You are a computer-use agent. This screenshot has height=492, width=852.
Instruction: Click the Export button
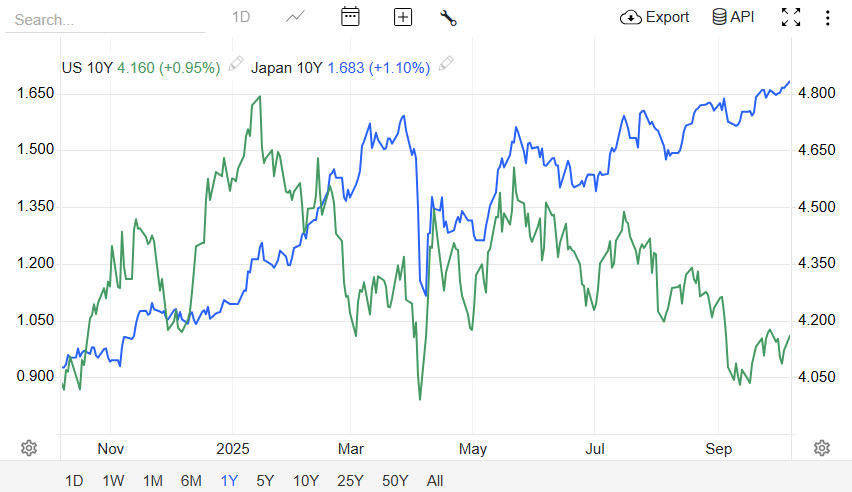655,17
